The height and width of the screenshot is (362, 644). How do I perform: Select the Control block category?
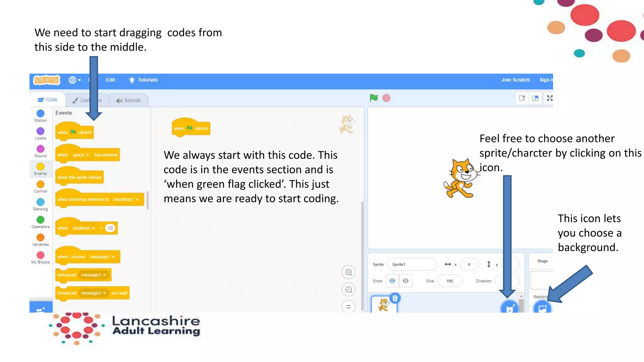[x=41, y=187]
